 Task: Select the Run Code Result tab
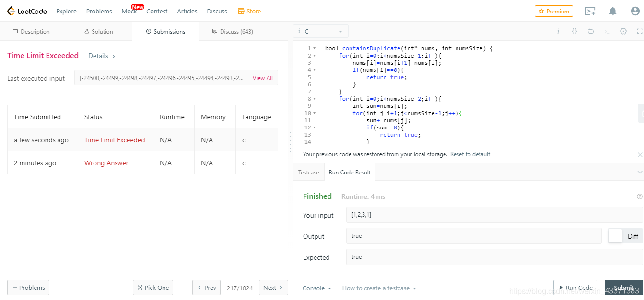[350, 172]
